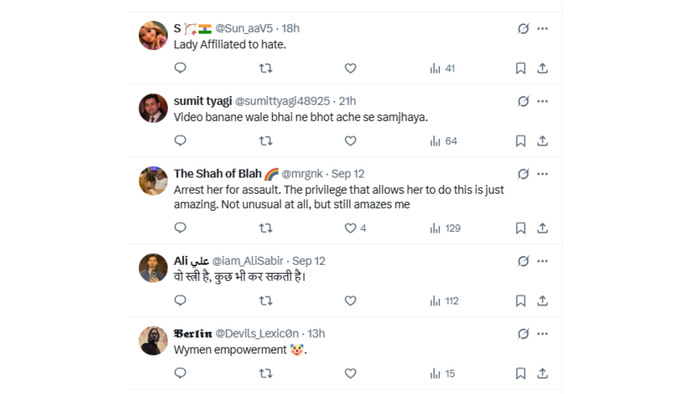Open the @sumittyagi48925 profile handle

pyautogui.click(x=282, y=101)
